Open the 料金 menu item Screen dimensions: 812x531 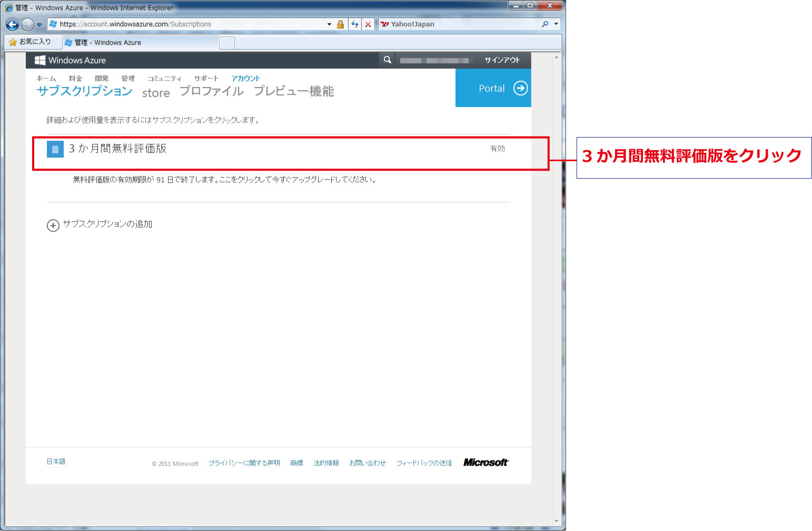click(75, 78)
